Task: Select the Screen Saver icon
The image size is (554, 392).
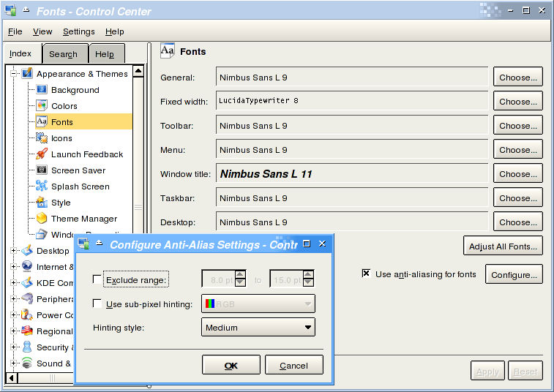Action: [x=42, y=170]
